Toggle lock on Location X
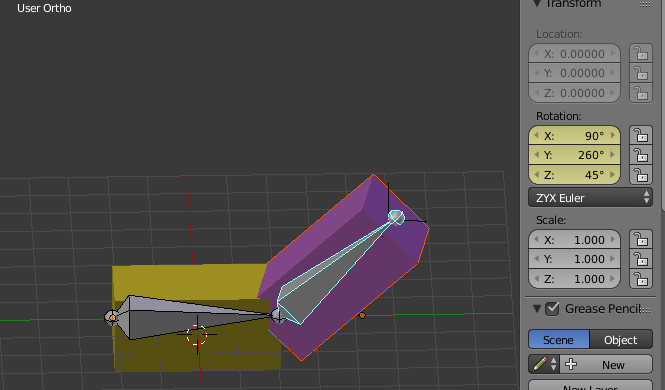Screen dimensions: 665x390 640,53
